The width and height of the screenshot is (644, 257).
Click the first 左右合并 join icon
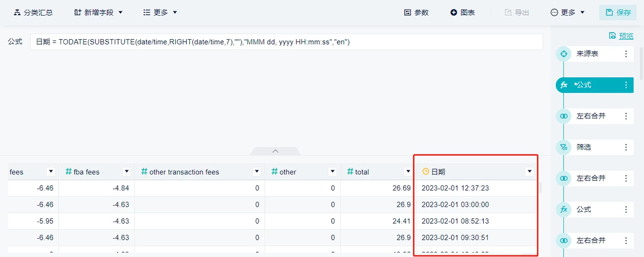[x=563, y=116]
